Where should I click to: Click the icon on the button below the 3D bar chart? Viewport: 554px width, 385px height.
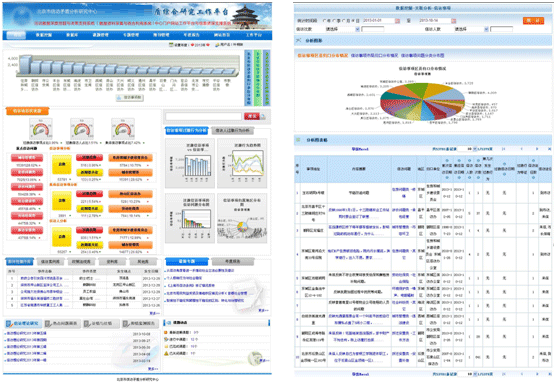coord(119,97)
